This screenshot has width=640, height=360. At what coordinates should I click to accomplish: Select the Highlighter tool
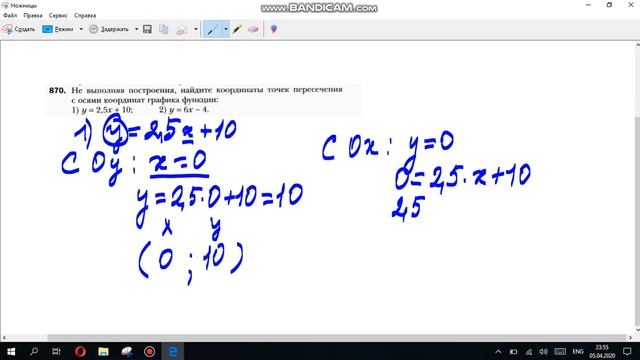point(237,29)
